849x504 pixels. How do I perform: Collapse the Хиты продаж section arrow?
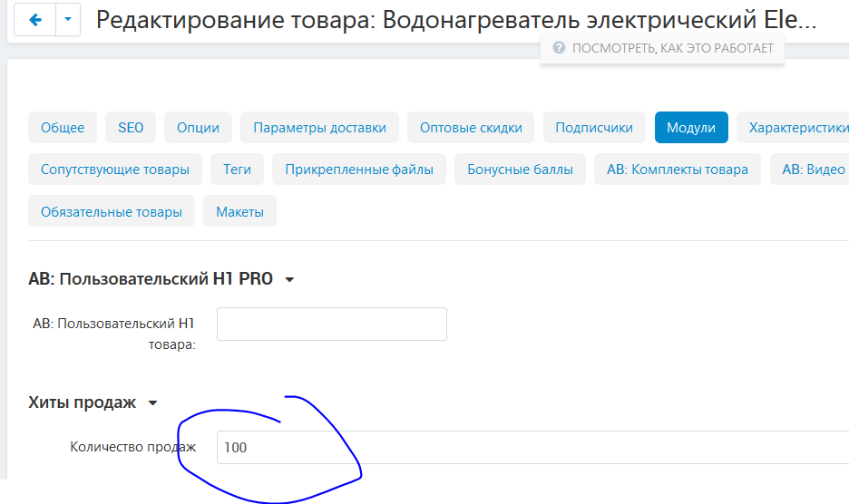[152, 402]
